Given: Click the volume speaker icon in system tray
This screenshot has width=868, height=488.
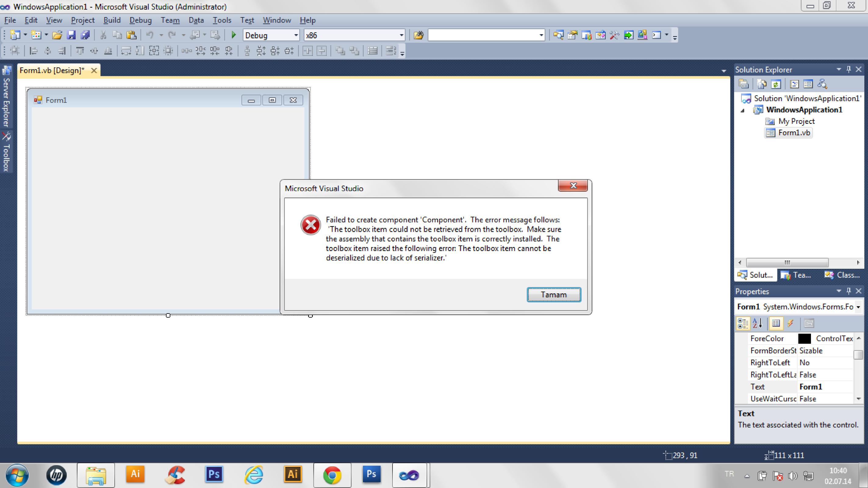Looking at the screenshot, I should pos(793,476).
